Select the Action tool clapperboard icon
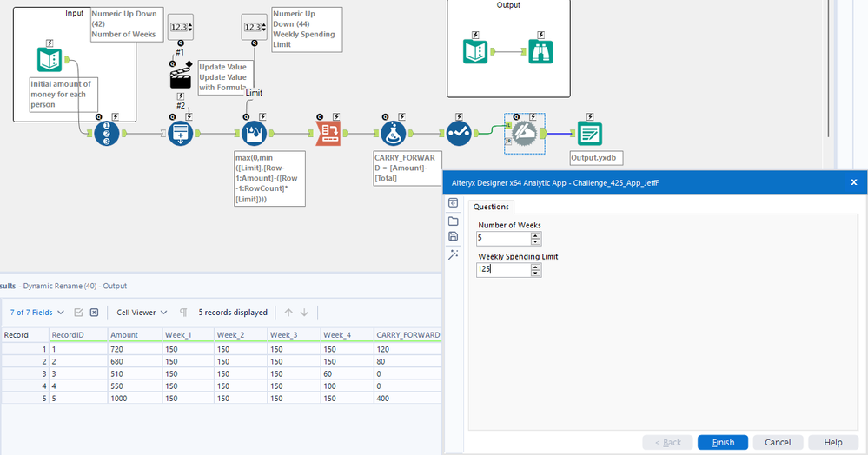 coord(181,76)
